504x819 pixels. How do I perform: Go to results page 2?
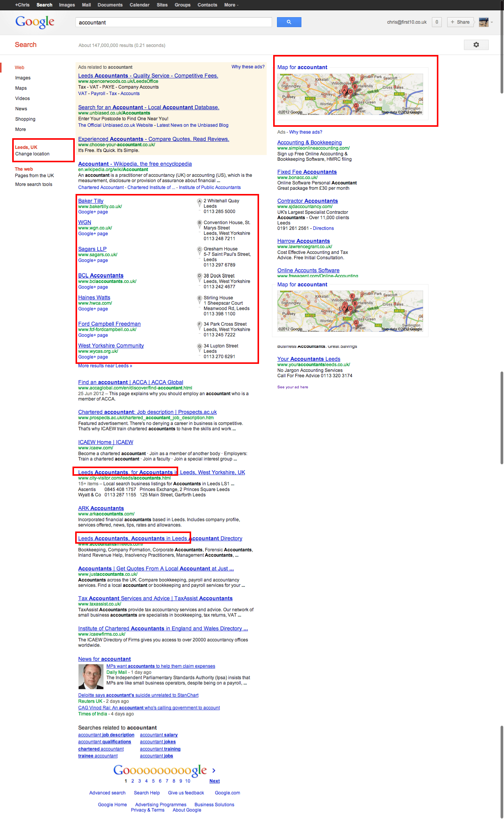point(133,781)
